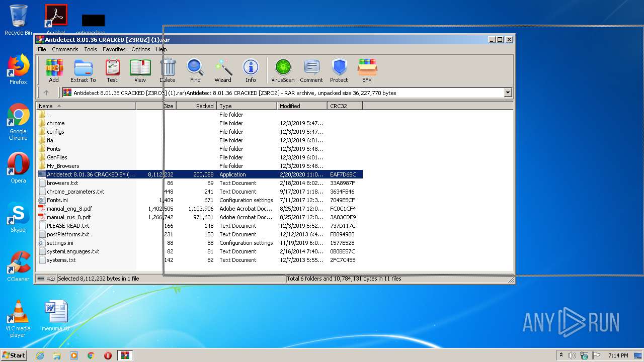Open Acrobat desktop shortcut

56,19
